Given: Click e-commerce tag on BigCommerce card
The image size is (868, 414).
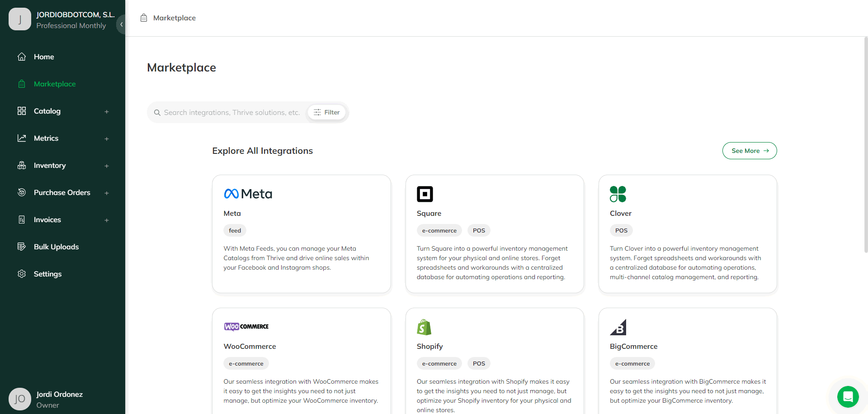Looking at the screenshot, I should click(632, 363).
